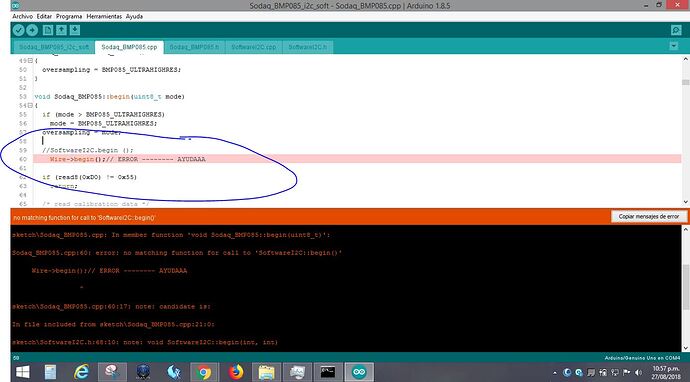This screenshot has width=690, height=382.
Task: Click console line 'no matching function for call'
Action: pyautogui.click(x=177, y=253)
